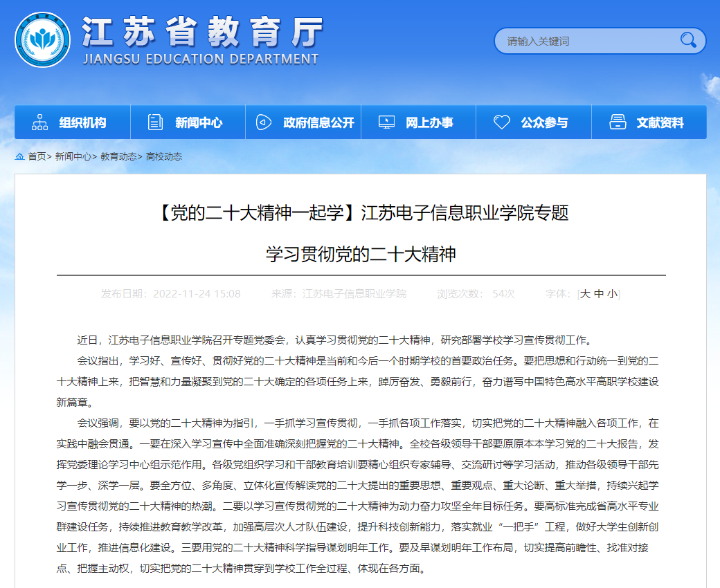Click the Jiangsu Education Department round logo
This screenshot has width=720, height=588.
(43, 39)
